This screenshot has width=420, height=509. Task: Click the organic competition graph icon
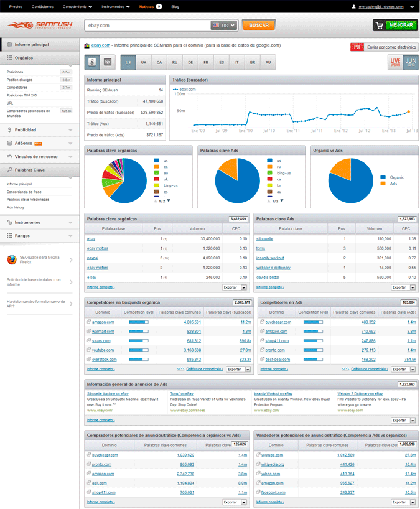click(180, 369)
